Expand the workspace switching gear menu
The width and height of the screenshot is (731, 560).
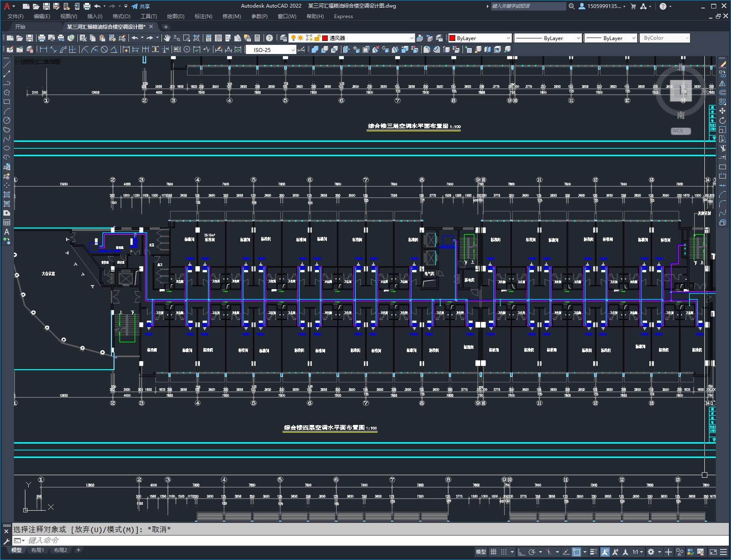[654, 552]
